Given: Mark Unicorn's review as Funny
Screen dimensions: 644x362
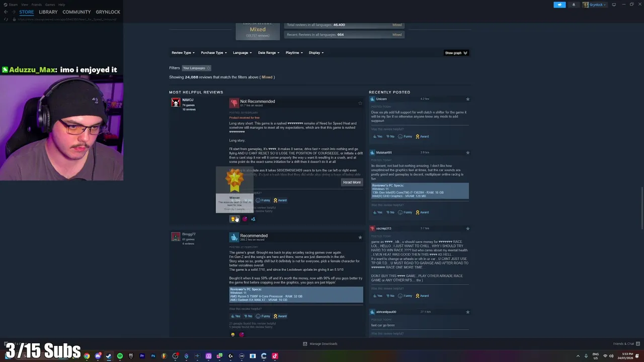Looking at the screenshot, I should [x=405, y=136].
